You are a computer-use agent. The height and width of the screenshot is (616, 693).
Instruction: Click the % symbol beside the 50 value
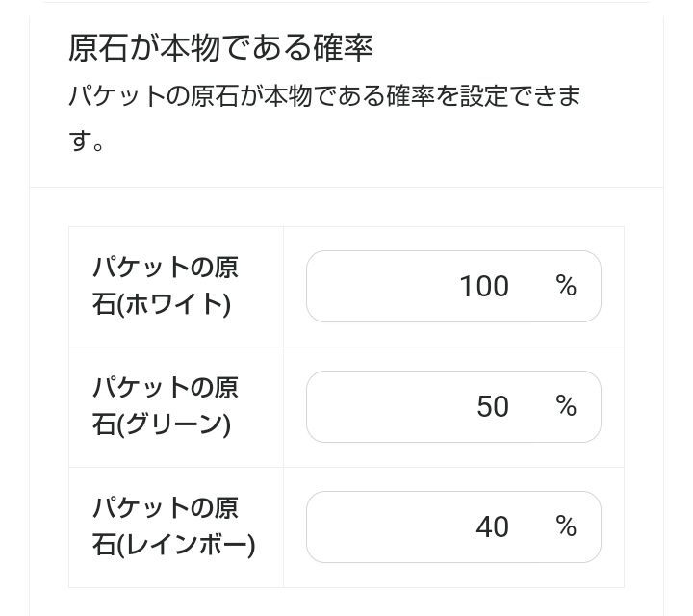pyautogui.click(x=566, y=406)
